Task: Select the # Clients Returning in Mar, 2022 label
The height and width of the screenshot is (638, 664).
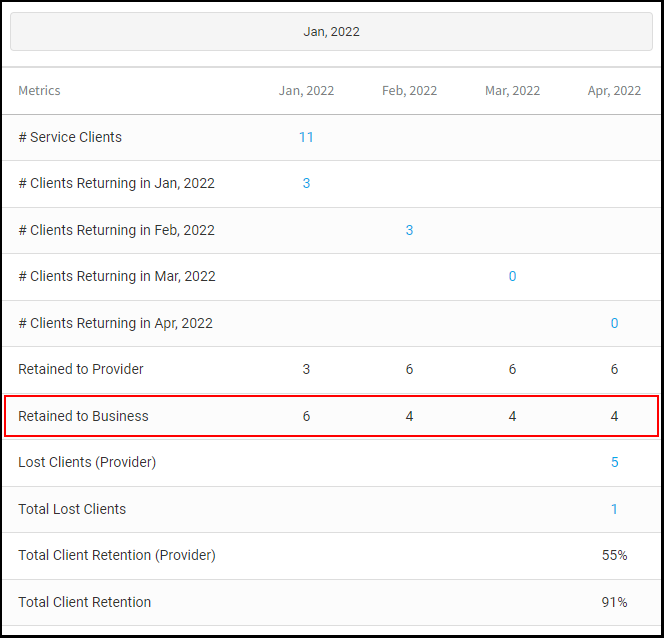Action: coord(117,276)
